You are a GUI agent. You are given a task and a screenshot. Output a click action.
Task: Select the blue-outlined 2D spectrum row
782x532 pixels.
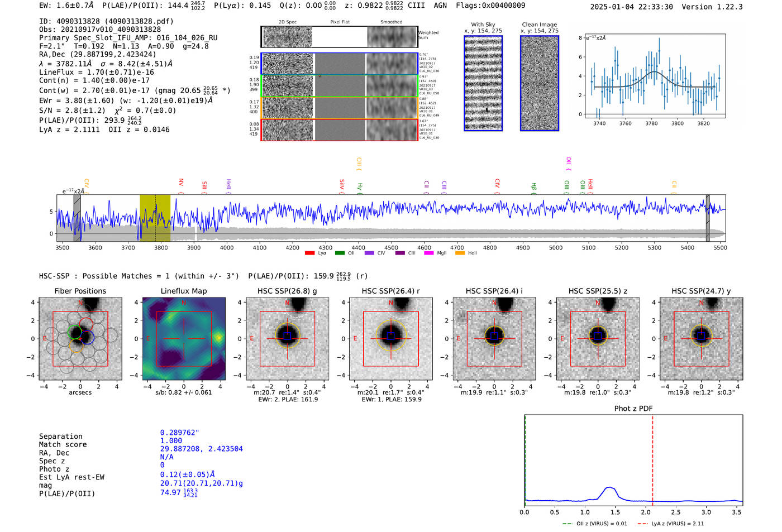(340, 64)
